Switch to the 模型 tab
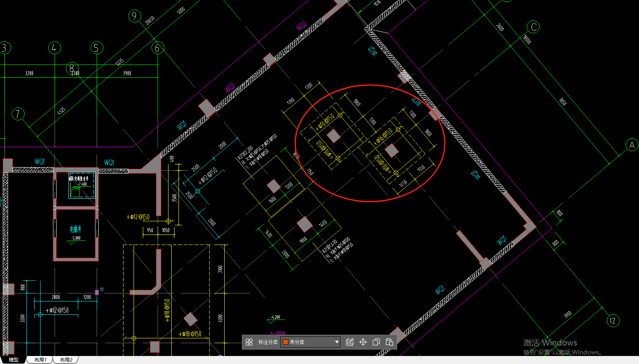The height and width of the screenshot is (364, 639). [14, 360]
